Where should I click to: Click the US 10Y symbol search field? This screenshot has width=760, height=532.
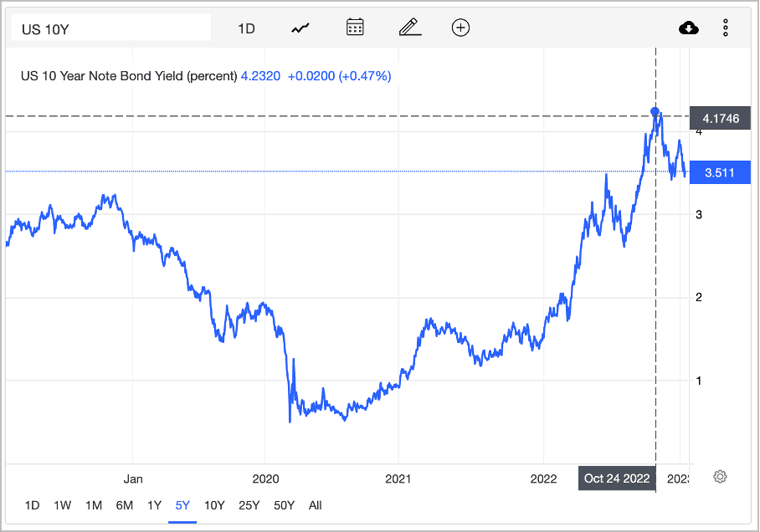click(111, 27)
